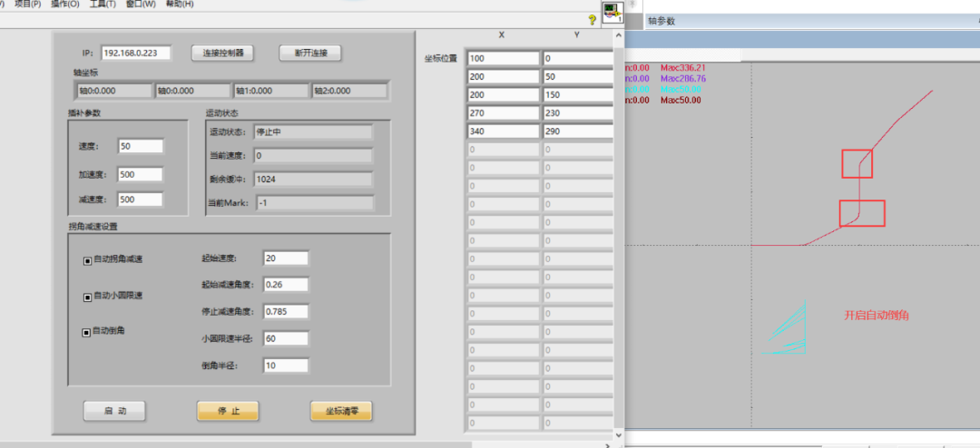Screen dimensions: 980x448
Task: Click the 开启自动倒角 label in the oscilloscope
Action: [x=877, y=316]
